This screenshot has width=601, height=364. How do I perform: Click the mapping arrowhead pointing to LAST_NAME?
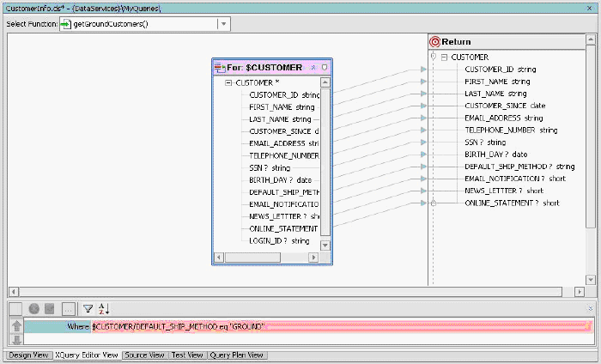tap(423, 94)
